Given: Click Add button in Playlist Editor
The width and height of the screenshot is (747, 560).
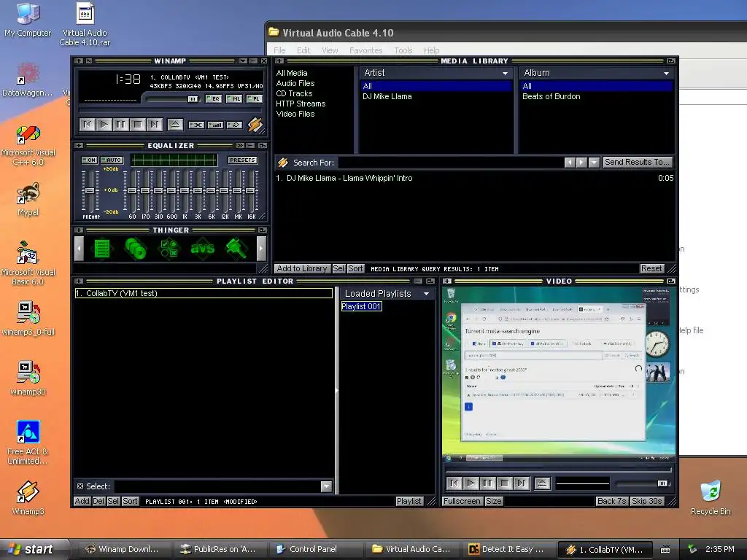Looking at the screenshot, I should (82, 502).
